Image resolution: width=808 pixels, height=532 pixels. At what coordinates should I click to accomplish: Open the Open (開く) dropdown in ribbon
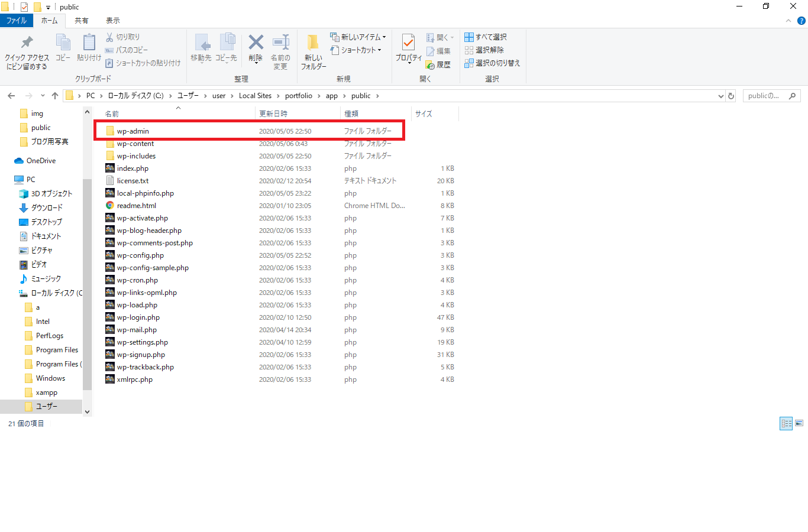click(441, 37)
